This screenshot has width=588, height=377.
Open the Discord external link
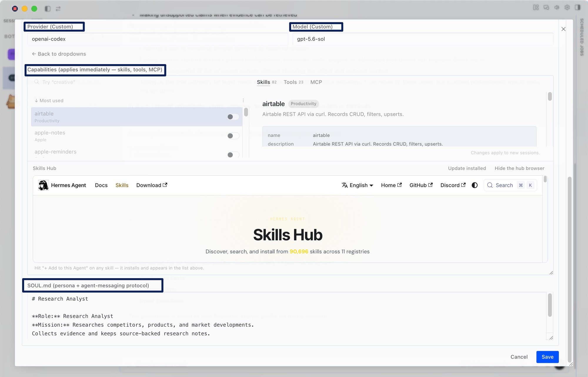(x=453, y=185)
